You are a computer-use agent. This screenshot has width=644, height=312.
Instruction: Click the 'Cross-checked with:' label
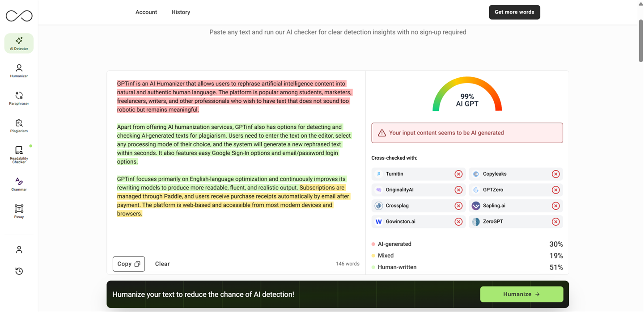click(x=394, y=158)
